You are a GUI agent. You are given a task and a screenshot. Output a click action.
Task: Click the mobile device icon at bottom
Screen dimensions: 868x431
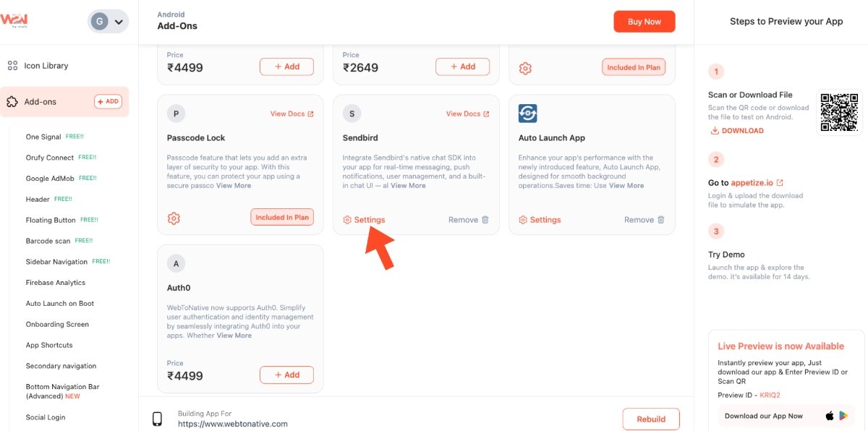[157, 419]
